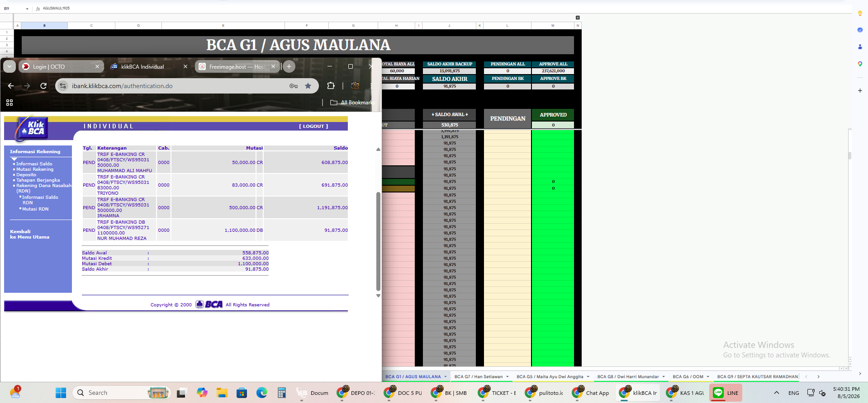Screen dimensions: 868x403
Task: Click the taskbar Search box
Action: (121, 393)
